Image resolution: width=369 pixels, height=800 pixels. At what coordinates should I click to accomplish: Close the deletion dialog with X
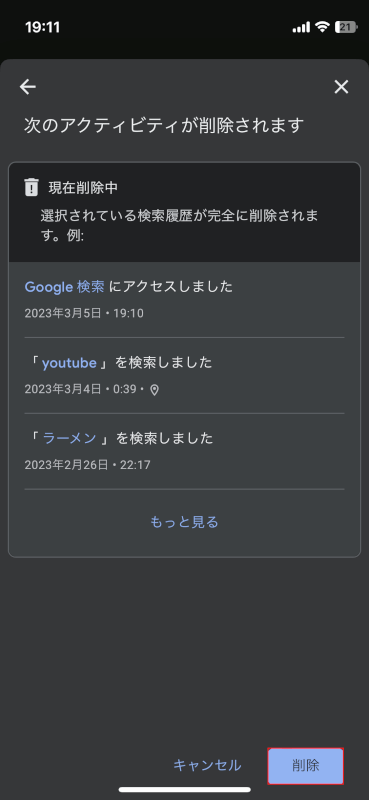click(341, 87)
